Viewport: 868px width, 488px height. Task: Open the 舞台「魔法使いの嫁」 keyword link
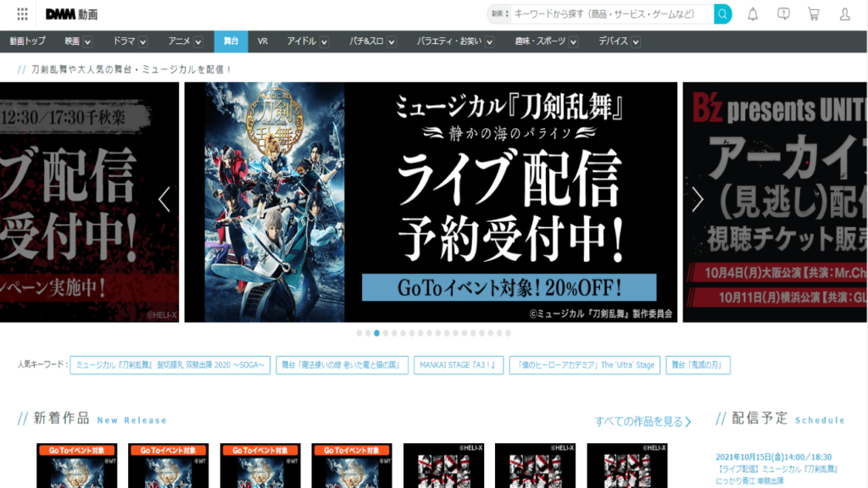coord(342,365)
